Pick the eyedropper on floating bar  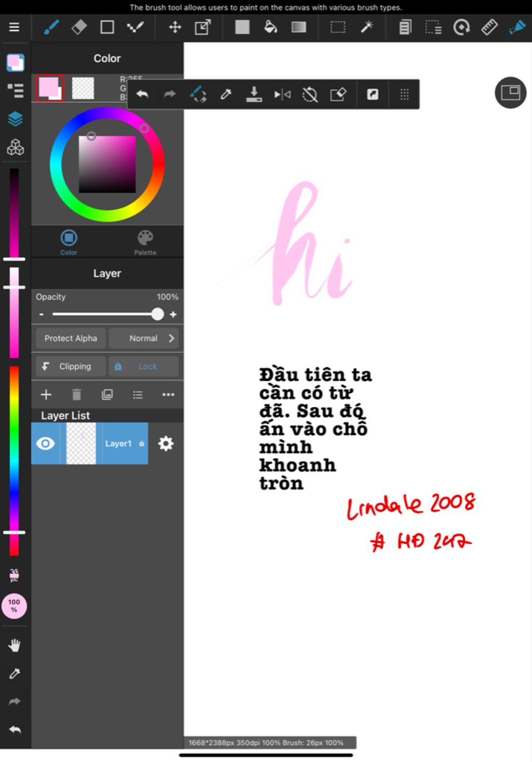[x=226, y=94]
